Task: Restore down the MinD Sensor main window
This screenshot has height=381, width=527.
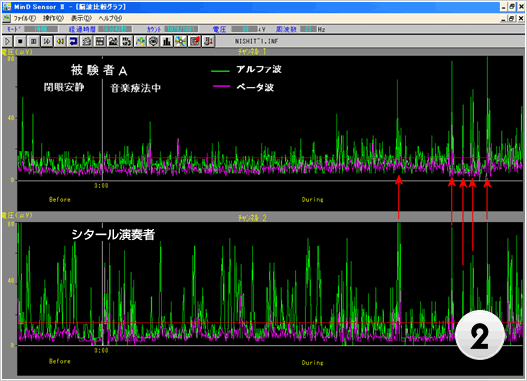Action: [511, 7]
